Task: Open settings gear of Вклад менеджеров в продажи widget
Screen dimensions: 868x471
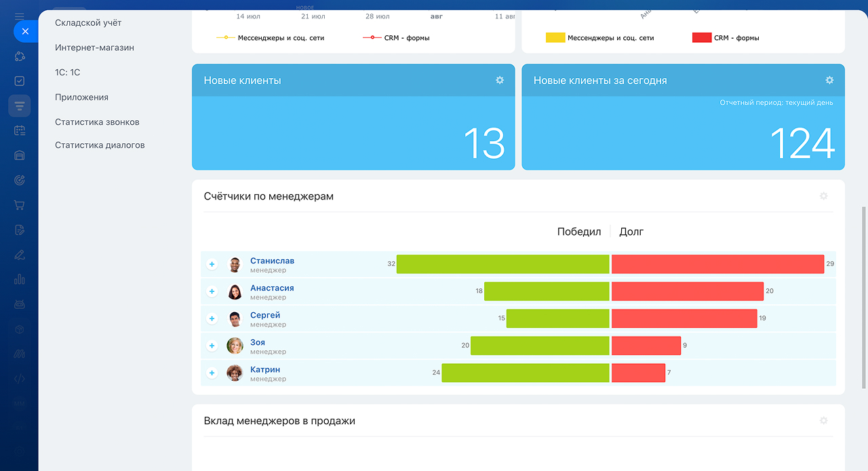Action: point(824,421)
